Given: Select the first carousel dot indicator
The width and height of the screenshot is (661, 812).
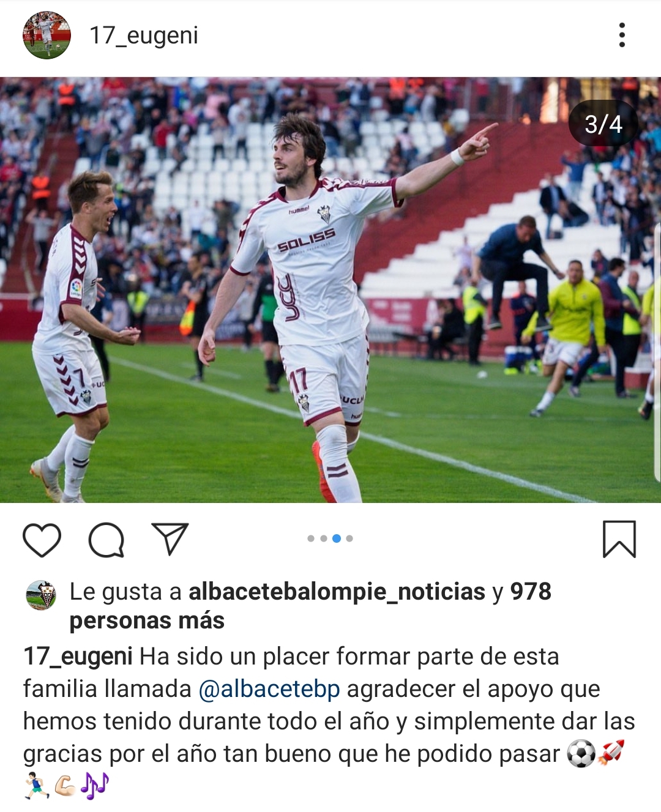Looking at the screenshot, I should pyautogui.click(x=311, y=538).
